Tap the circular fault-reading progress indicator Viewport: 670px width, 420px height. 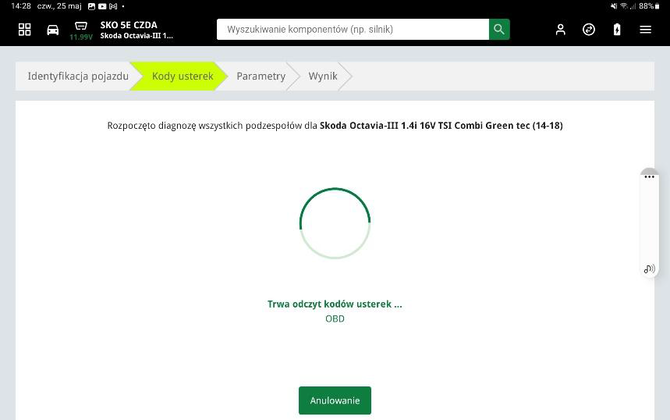click(335, 223)
